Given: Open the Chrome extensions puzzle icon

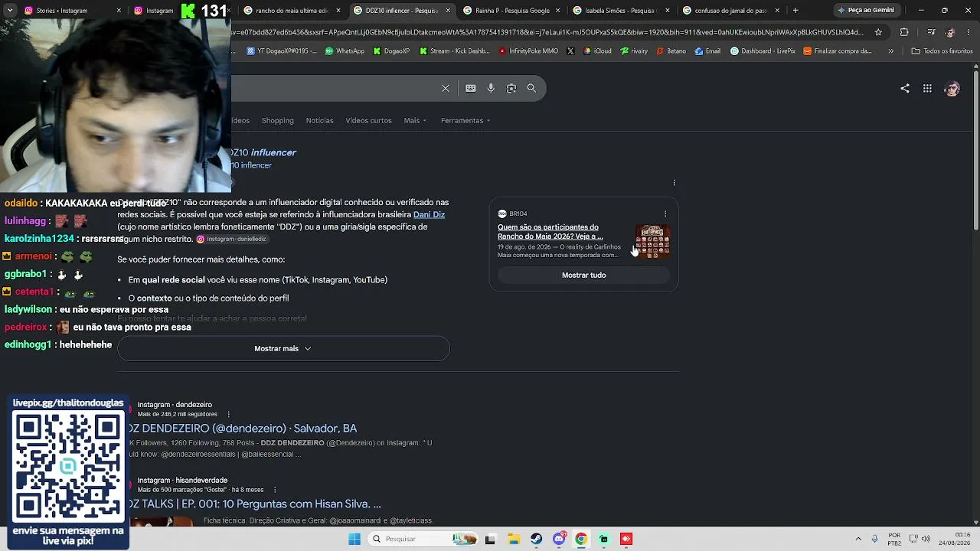Looking at the screenshot, I should click(904, 32).
